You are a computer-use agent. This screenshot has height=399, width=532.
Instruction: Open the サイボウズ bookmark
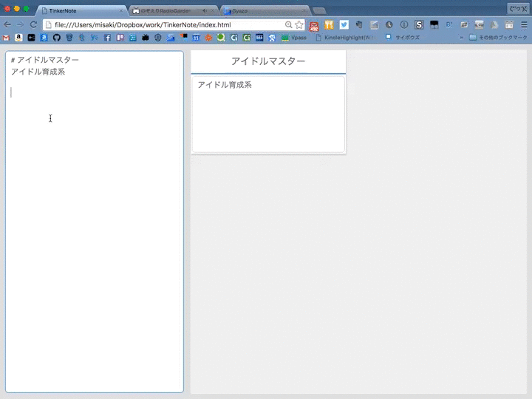[403, 38]
